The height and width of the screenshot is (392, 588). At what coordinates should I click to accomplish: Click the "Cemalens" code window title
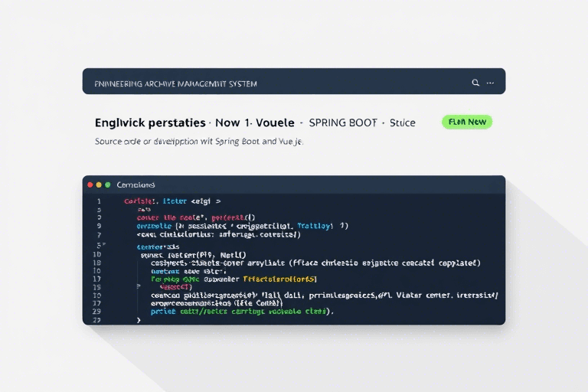point(135,185)
